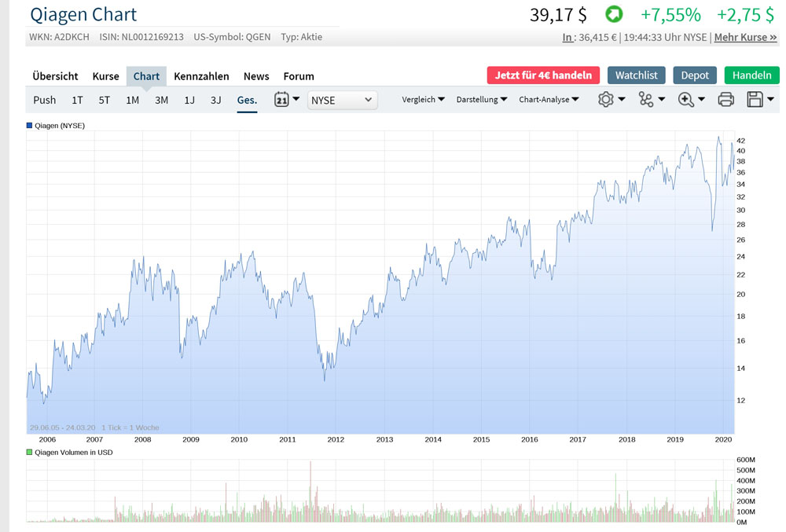Viewport: 786px width, 532px height.
Task: Expand the Vergleich dropdown menu
Action: click(423, 100)
